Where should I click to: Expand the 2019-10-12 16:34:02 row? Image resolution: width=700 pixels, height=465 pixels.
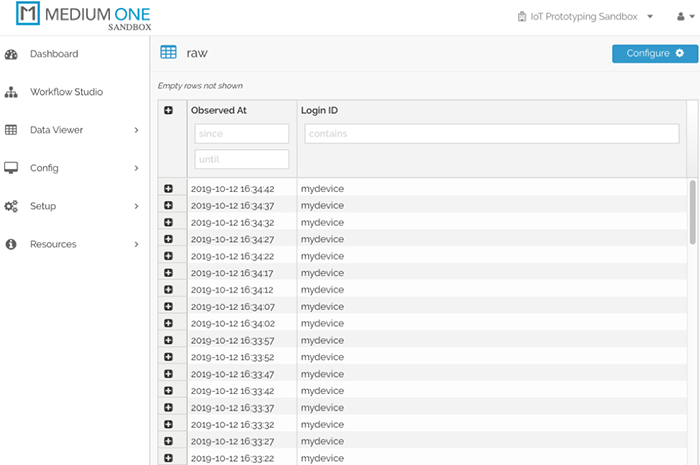point(168,324)
